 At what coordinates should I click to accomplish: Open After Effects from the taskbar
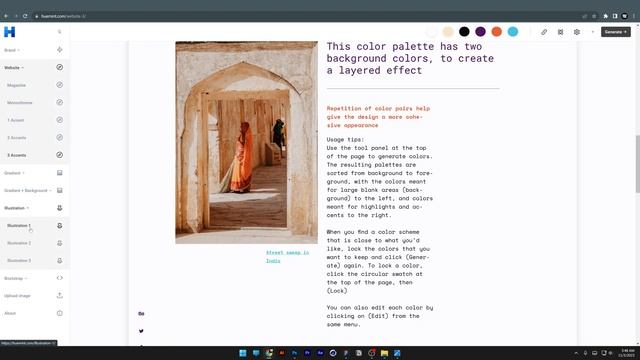320,353
